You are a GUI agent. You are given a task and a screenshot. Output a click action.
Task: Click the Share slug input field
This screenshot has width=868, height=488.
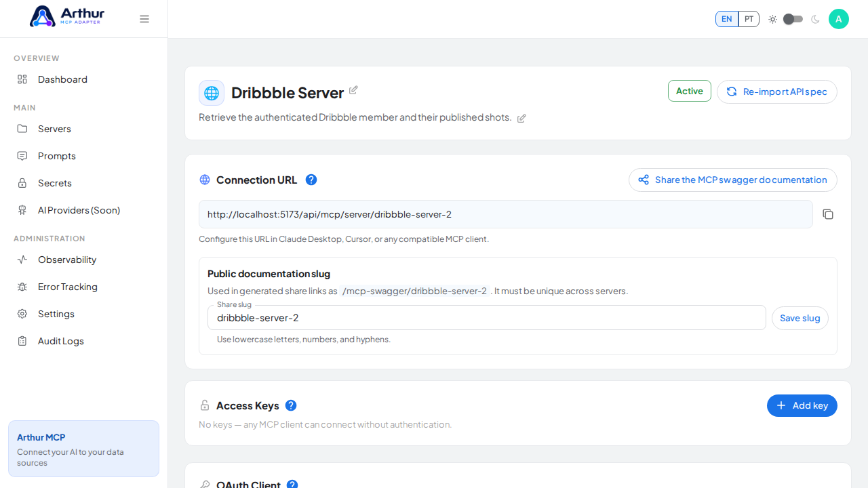click(487, 318)
